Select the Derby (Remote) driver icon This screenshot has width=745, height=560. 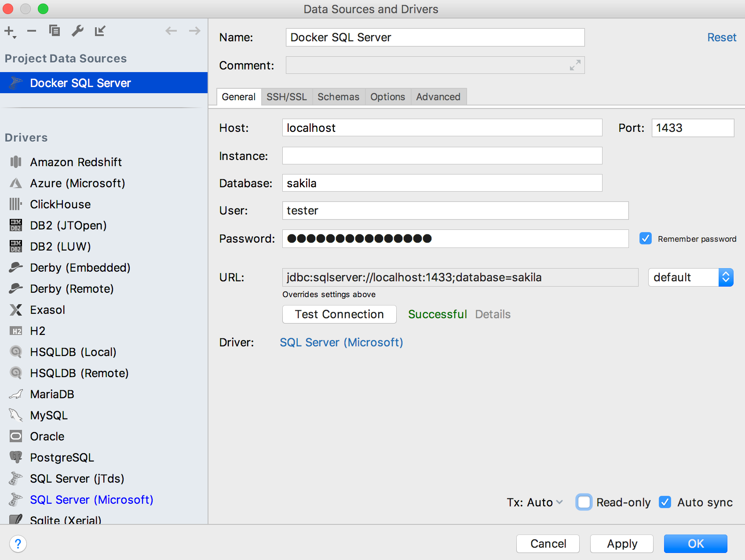coord(16,288)
